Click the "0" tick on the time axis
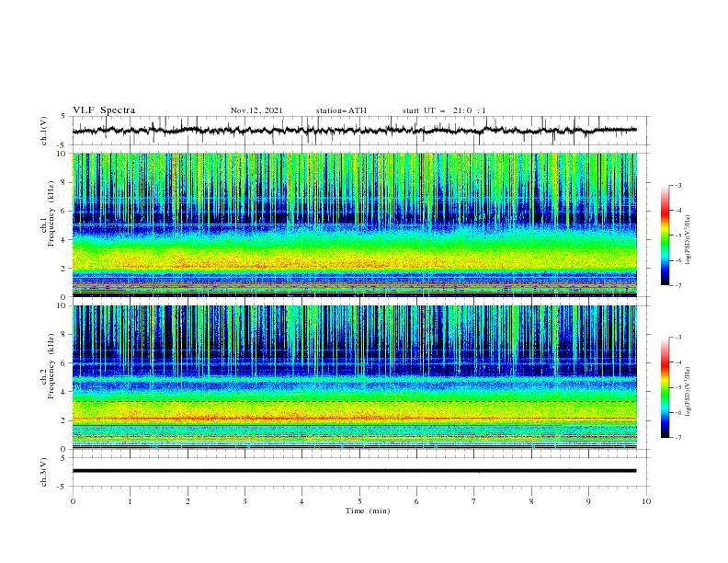 tap(73, 501)
